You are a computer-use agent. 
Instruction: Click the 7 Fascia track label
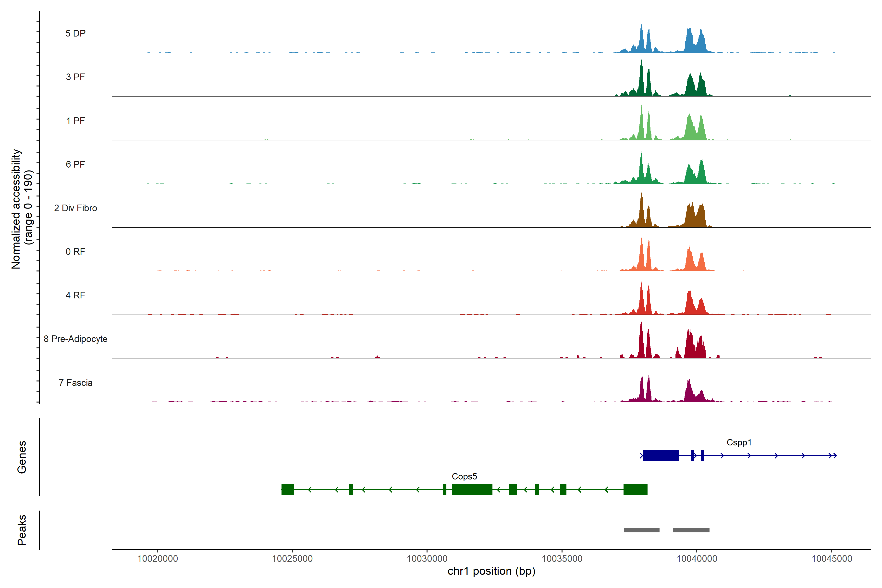[x=75, y=383]
